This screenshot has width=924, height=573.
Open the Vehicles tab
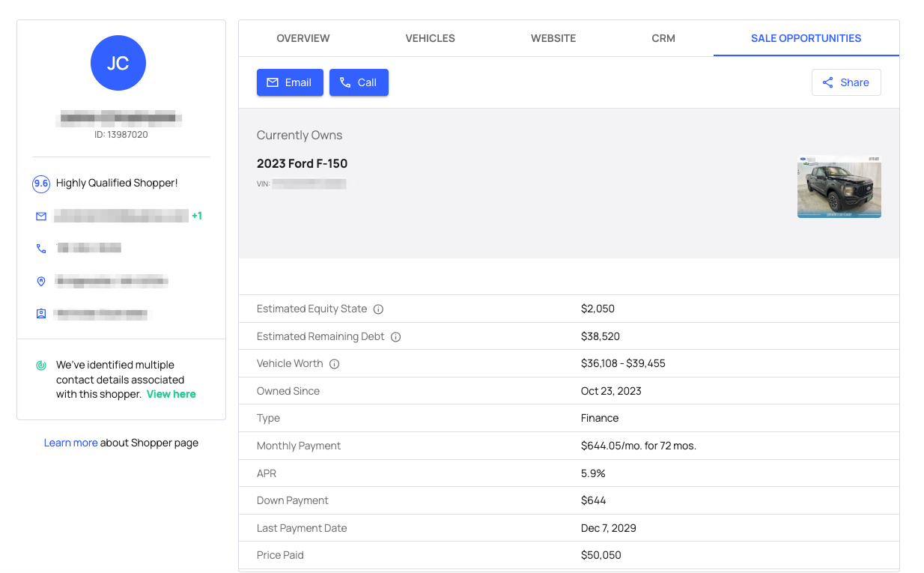430,38
